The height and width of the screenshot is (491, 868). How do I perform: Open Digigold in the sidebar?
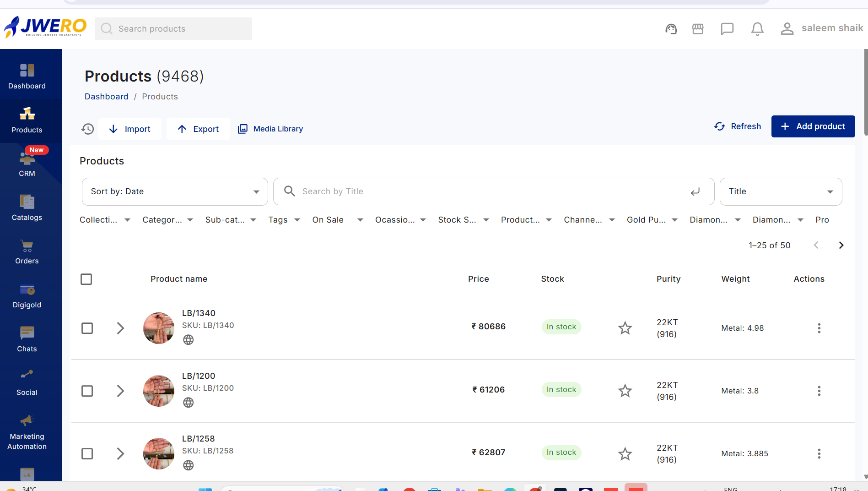tap(27, 296)
